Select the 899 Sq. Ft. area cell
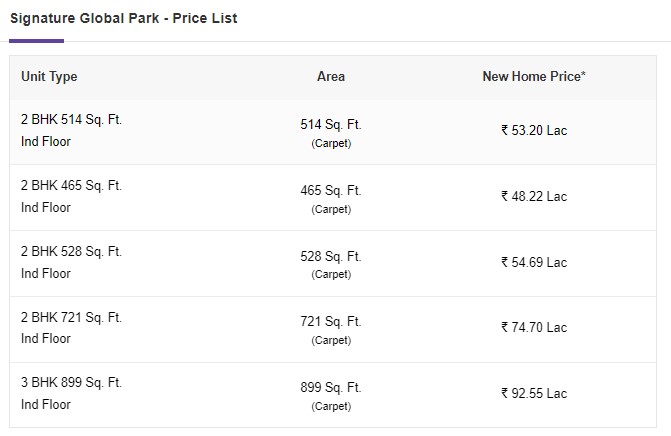 pos(331,396)
